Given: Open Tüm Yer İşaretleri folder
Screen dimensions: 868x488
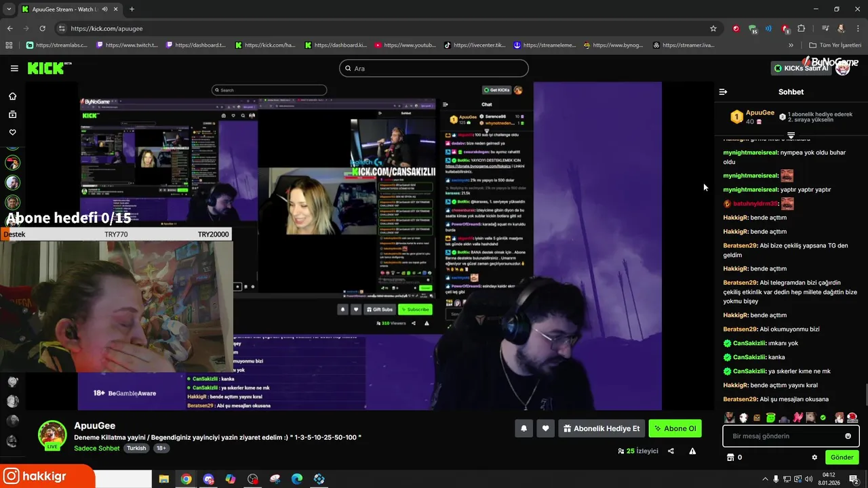Looking at the screenshot, I should click(835, 45).
